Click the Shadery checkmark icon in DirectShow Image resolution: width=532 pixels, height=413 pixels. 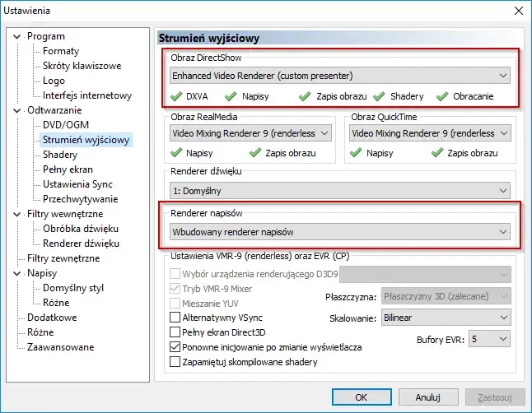380,96
